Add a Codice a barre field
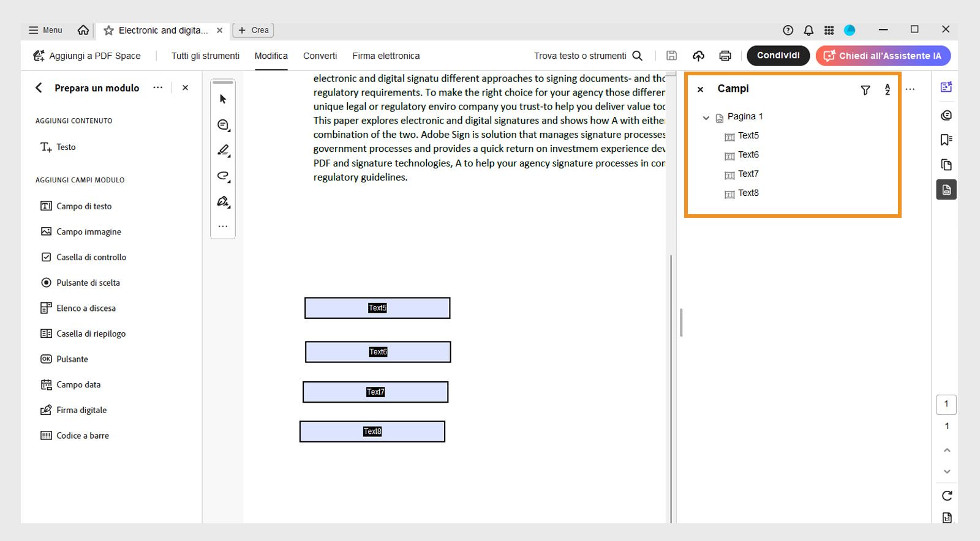Image resolution: width=980 pixels, height=541 pixels. (x=75, y=436)
